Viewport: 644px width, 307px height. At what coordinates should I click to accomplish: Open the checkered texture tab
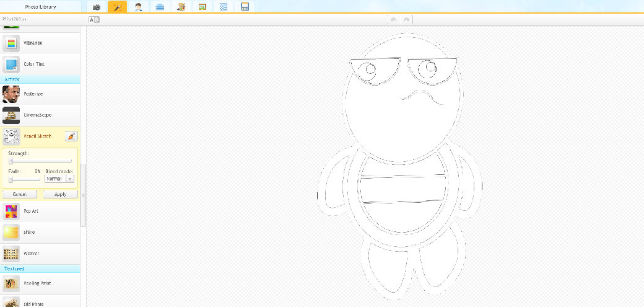[224, 7]
